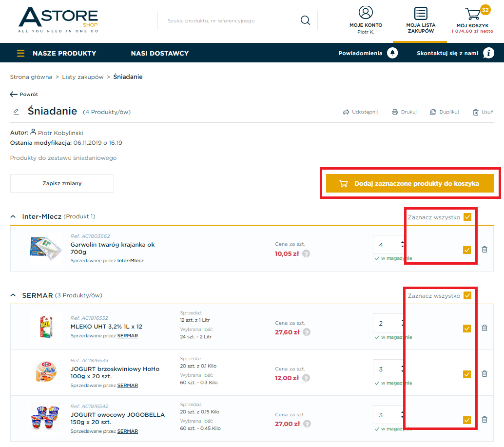
Task: Delete Garwolin twaróg with trash icon
Action: (485, 250)
